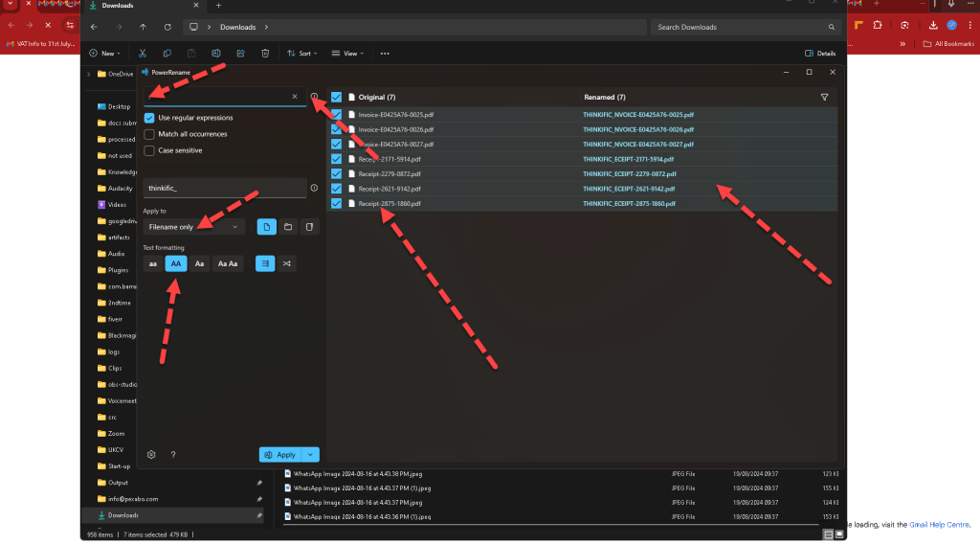Clear the search field with X
Screen dimensions: 980x544
[x=295, y=97]
